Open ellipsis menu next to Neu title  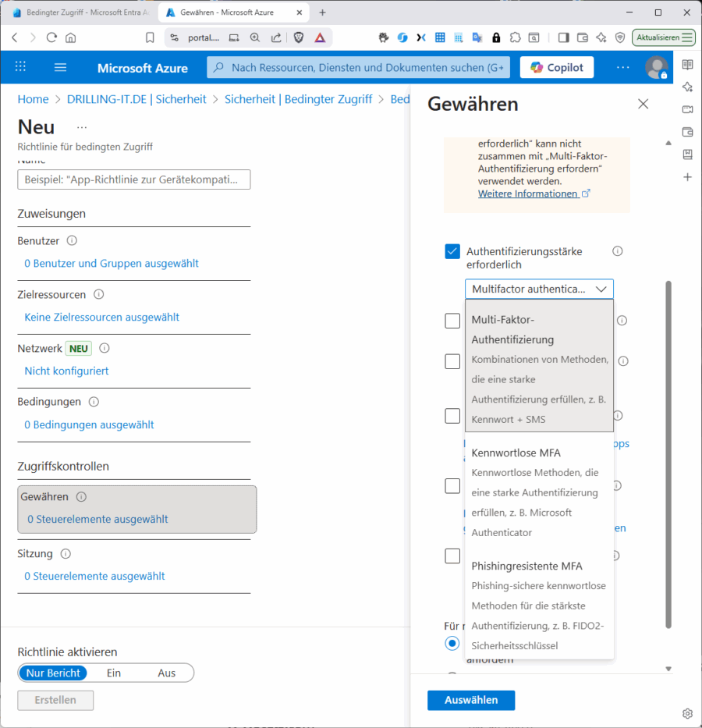pos(82,127)
